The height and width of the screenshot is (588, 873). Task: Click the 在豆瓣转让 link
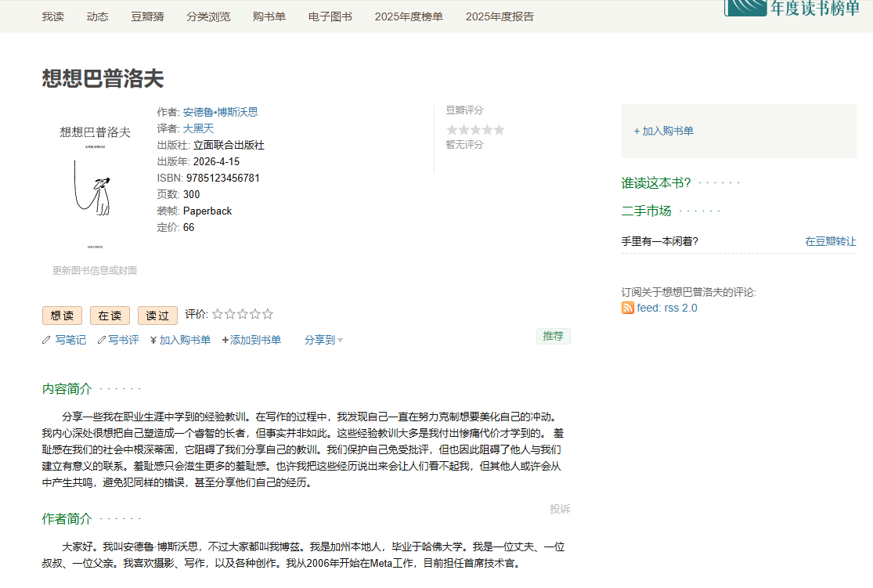(x=830, y=241)
